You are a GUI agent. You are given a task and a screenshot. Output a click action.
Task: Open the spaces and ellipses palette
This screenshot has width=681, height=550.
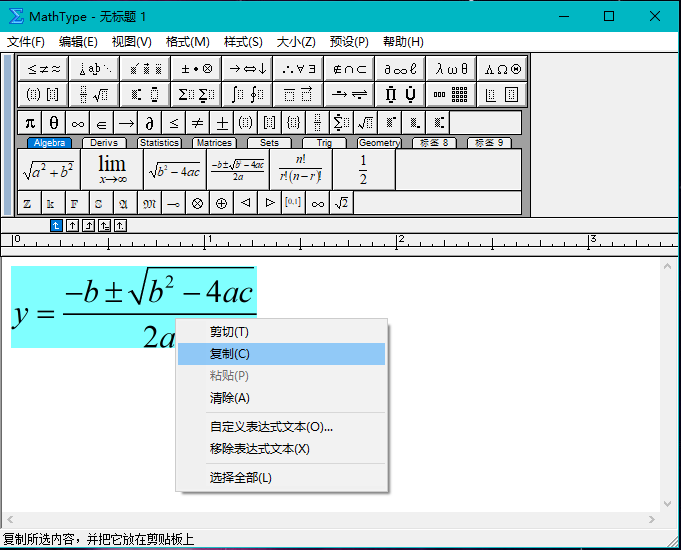pos(94,69)
